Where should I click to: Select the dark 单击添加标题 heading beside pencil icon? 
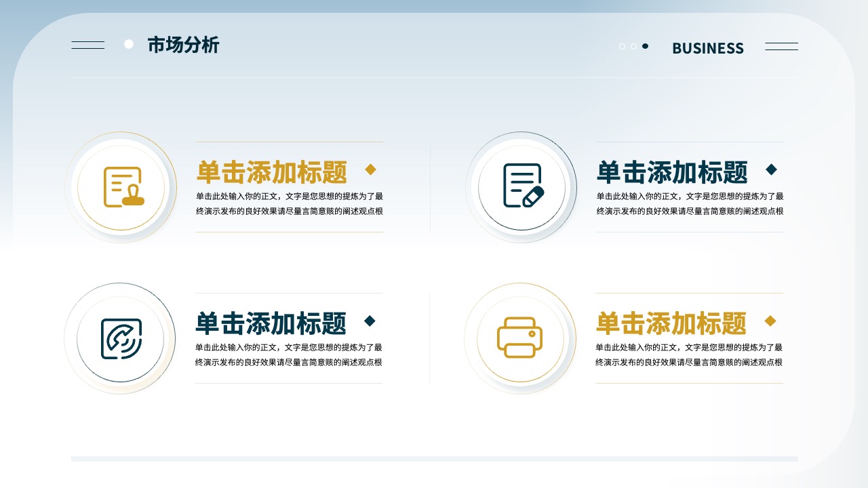point(672,173)
